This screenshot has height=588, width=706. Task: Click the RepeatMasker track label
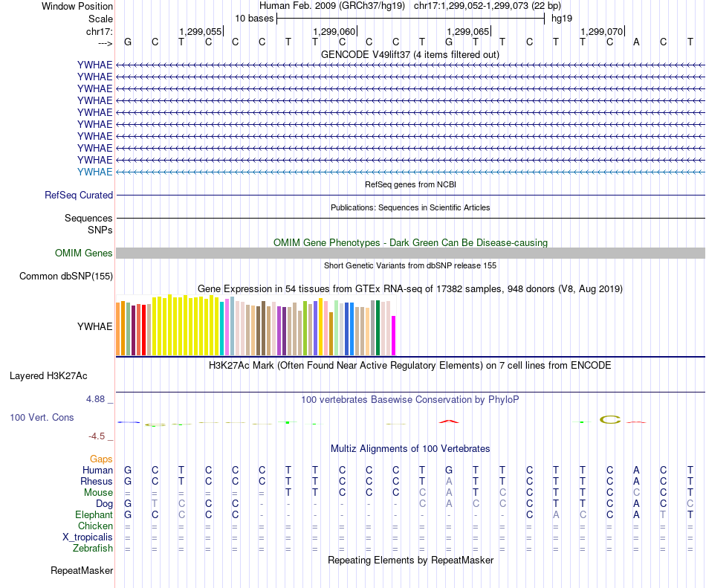(82, 570)
